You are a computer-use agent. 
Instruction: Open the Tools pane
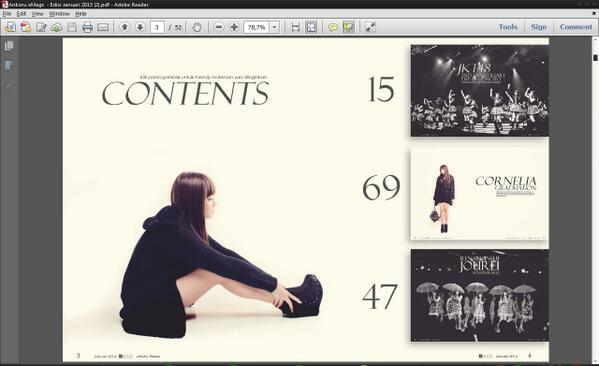click(x=508, y=27)
